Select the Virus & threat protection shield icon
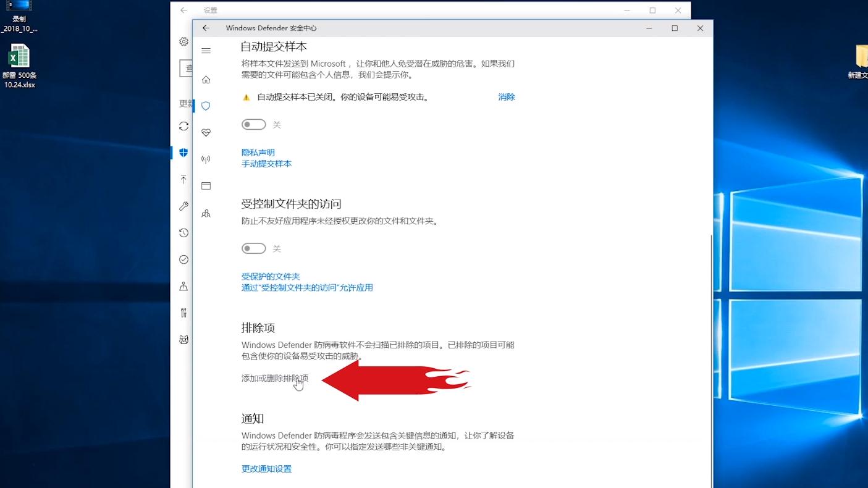Image resolution: width=868 pixels, height=488 pixels. [x=206, y=106]
